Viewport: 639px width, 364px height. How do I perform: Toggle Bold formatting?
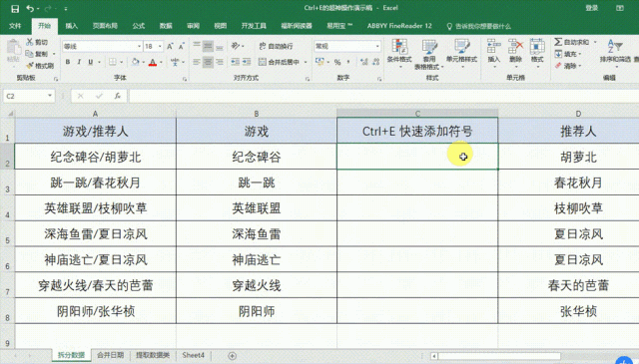68,62
